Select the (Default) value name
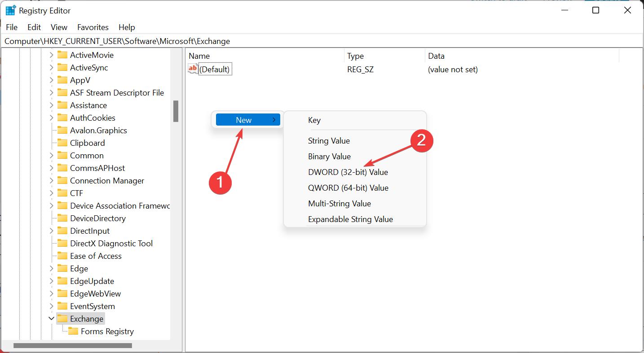The height and width of the screenshot is (353, 644). (215, 70)
